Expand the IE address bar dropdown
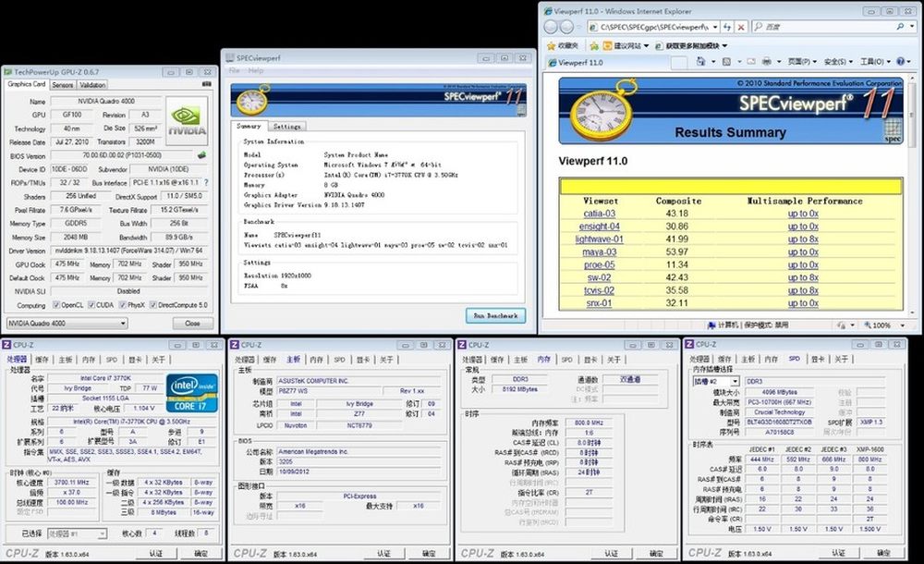 (x=715, y=27)
